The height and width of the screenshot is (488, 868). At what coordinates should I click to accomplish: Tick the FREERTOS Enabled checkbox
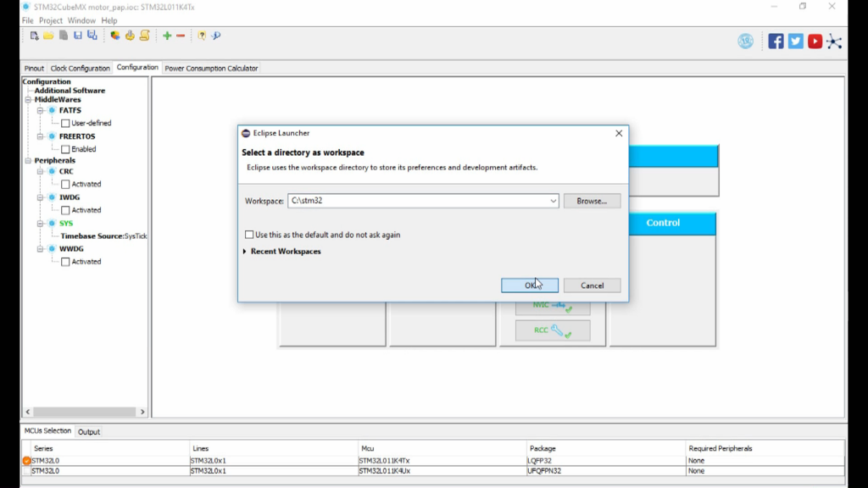click(65, 149)
